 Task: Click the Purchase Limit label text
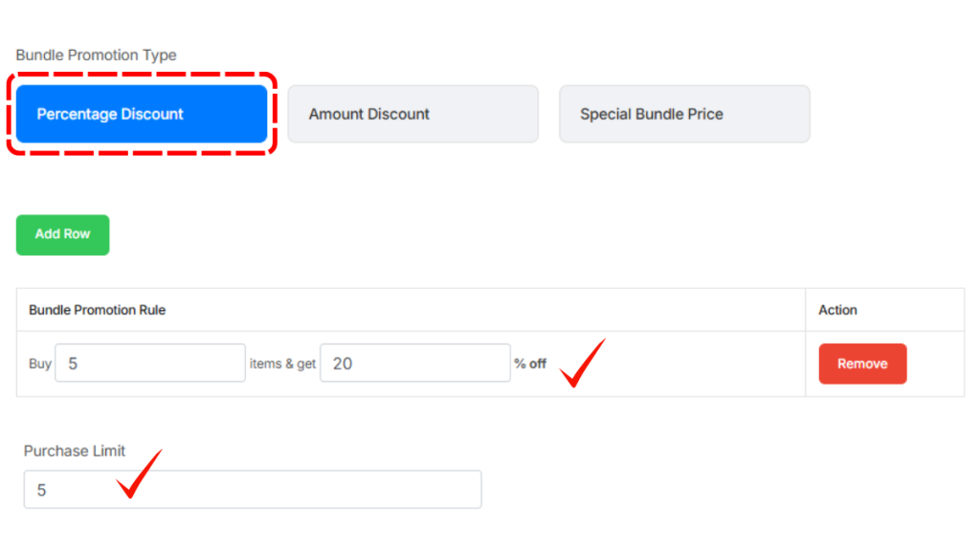click(75, 451)
